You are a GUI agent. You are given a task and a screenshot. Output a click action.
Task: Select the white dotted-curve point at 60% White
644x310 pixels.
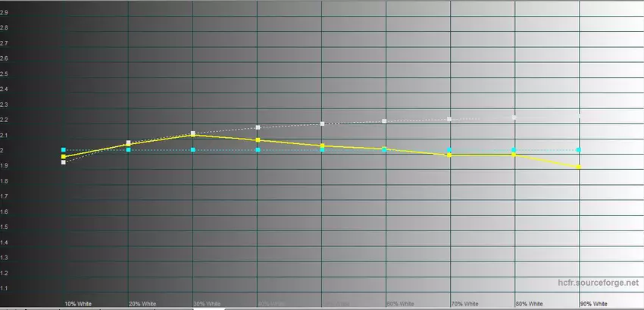pos(385,121)
